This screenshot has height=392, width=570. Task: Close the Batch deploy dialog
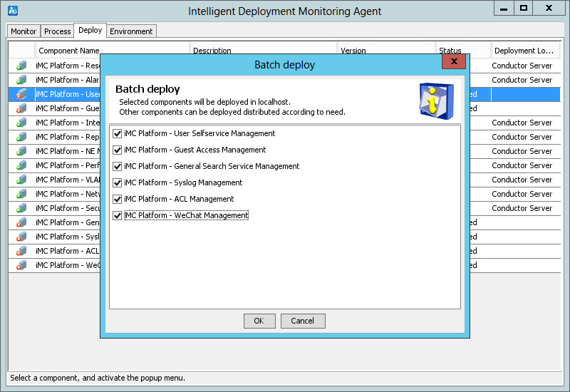454,61
